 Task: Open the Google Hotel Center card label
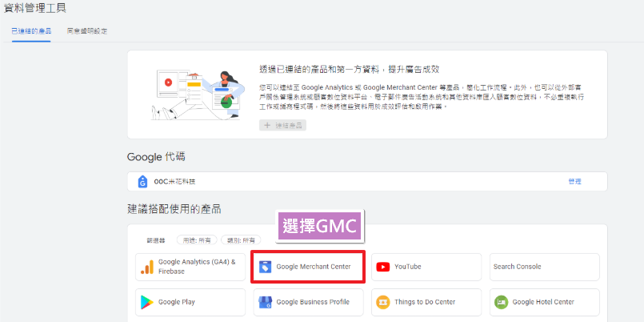(543, 302)
